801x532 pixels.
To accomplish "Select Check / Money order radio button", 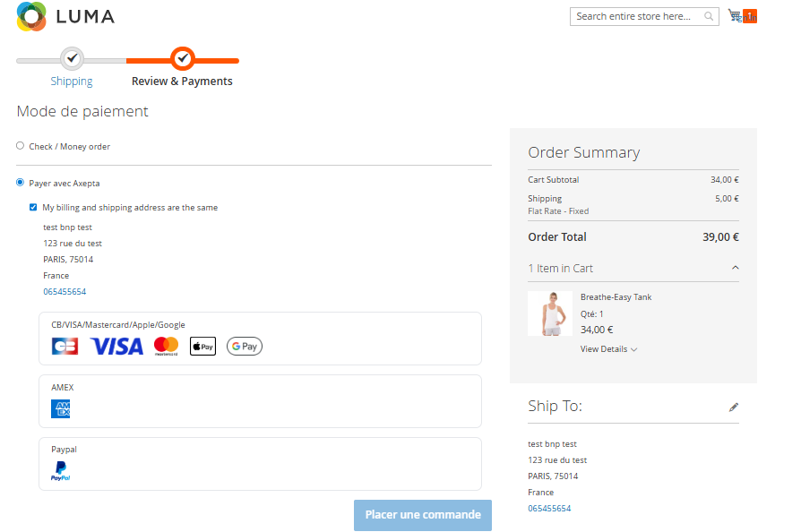I will point(21,145).
